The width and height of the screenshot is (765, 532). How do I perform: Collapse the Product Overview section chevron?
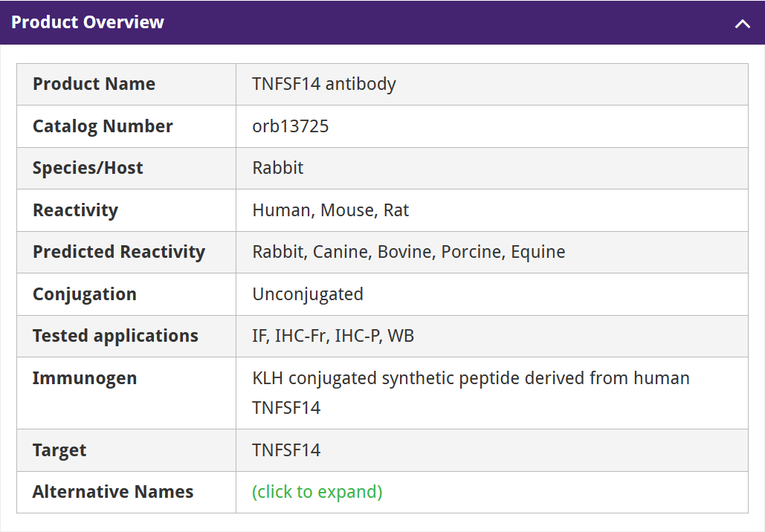tap(742, 24)
